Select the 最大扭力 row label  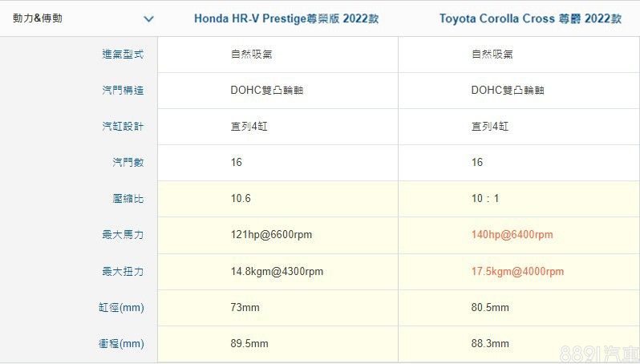click(123, 272)
